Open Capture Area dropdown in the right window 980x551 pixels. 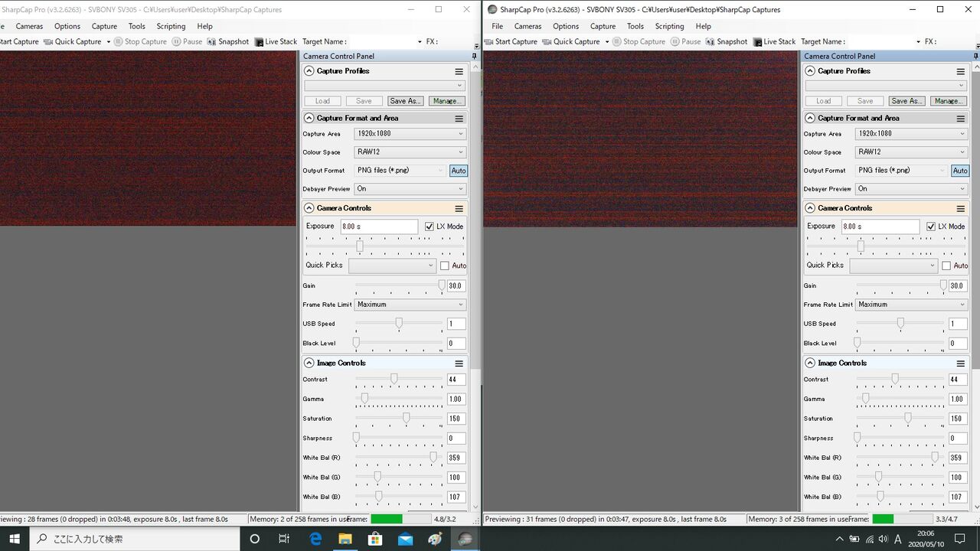coord(911,134)
